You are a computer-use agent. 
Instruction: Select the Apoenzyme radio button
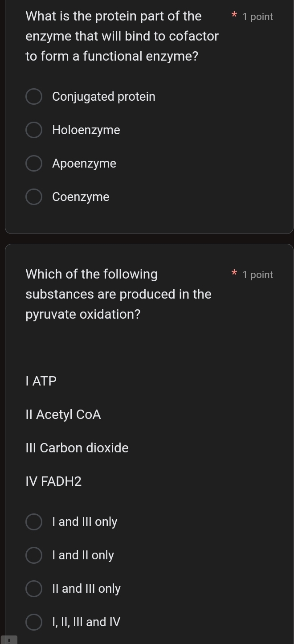(x=34, y=163)
